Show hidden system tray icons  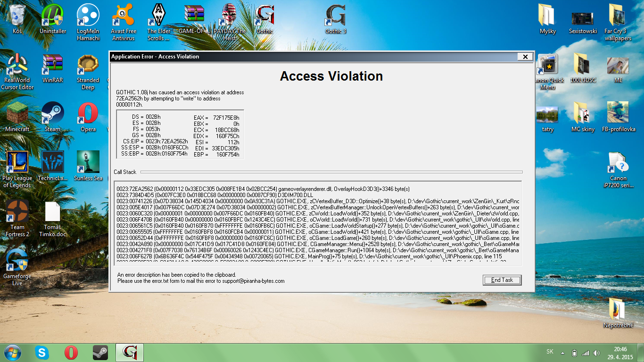[x=562, y=353]
